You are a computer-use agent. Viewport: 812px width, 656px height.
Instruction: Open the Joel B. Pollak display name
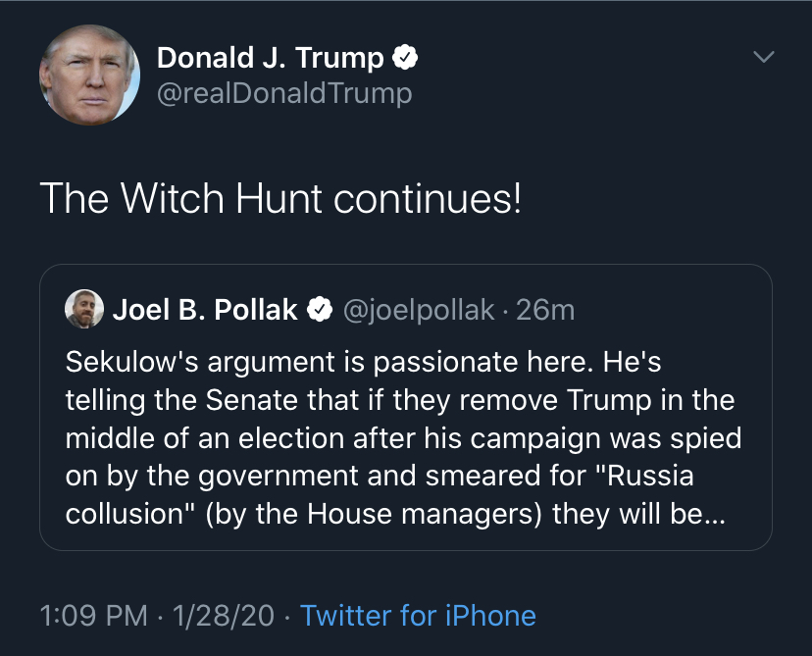[x=205, y=310]
